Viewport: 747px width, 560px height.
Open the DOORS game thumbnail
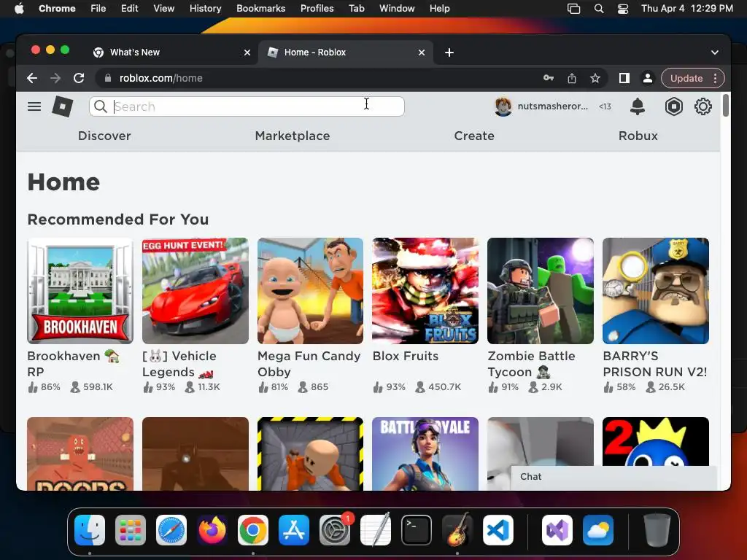(80, 454)
